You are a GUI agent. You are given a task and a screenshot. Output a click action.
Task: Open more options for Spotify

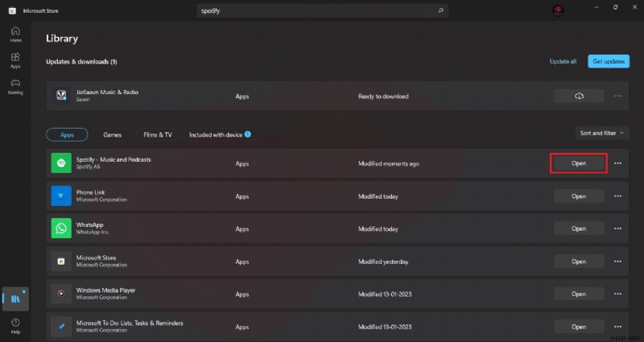click(617, 163)
